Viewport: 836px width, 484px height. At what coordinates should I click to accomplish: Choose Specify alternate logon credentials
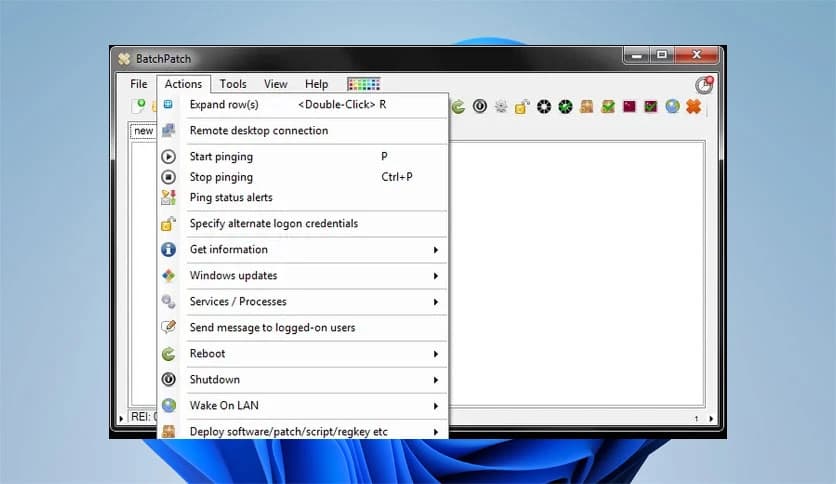(x=273, y=224)
